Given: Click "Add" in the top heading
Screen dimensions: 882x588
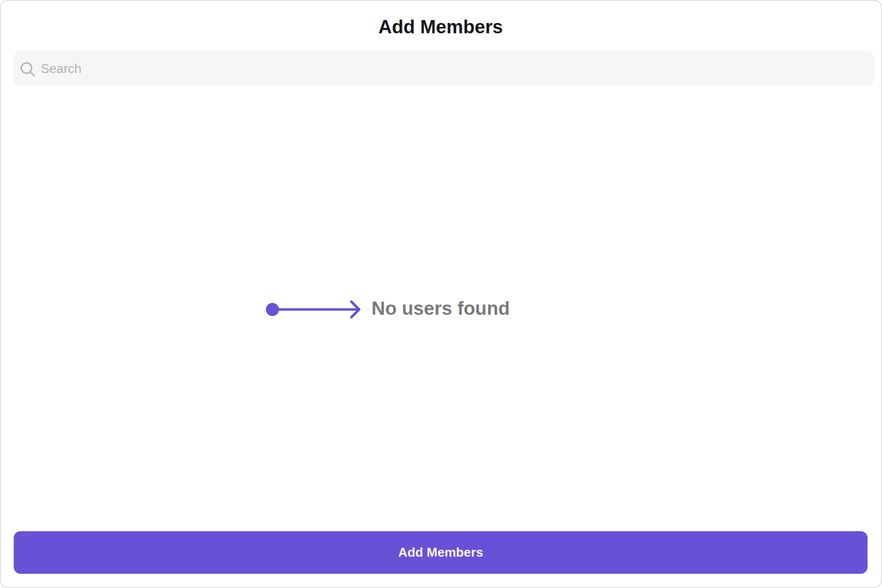Looking at the screenshot, I should pyautogui.click(x=397, y=27).
